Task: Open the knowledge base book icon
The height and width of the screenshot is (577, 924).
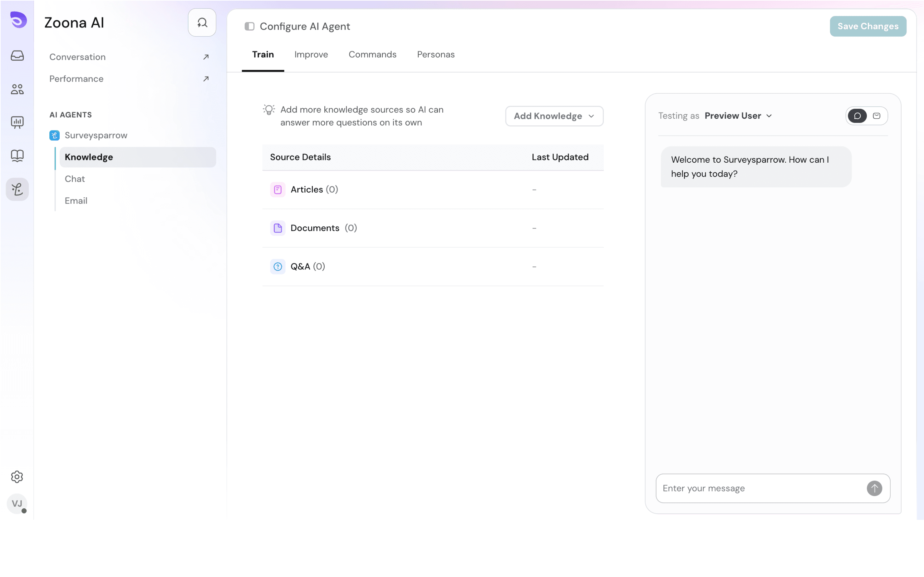Action: point(17,156)
